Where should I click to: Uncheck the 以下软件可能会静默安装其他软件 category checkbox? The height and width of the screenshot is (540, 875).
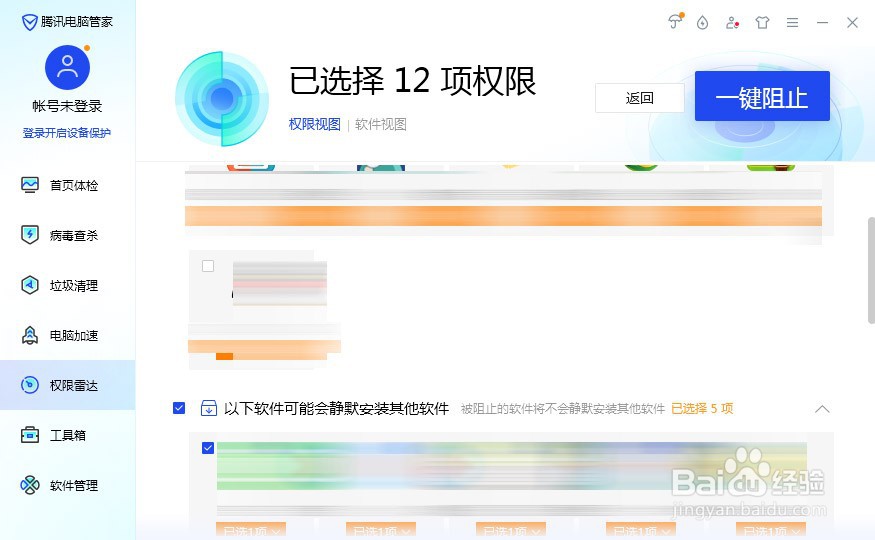179,408
